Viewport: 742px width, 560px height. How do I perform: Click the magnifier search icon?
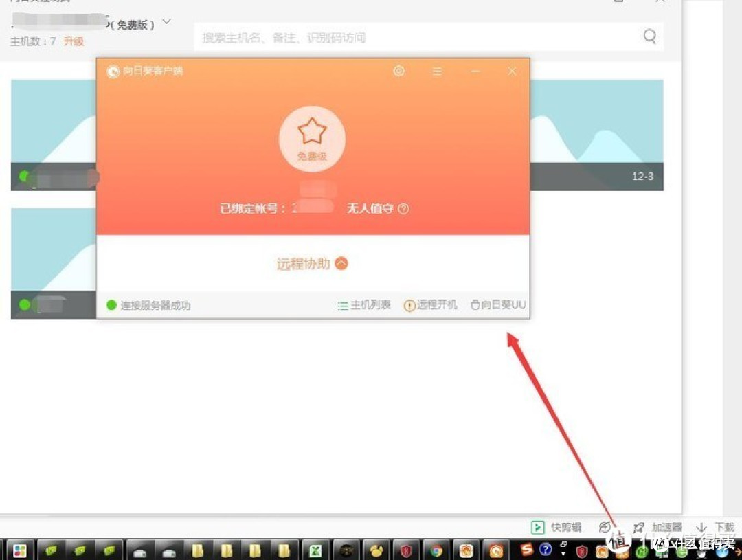coord(650,36)
